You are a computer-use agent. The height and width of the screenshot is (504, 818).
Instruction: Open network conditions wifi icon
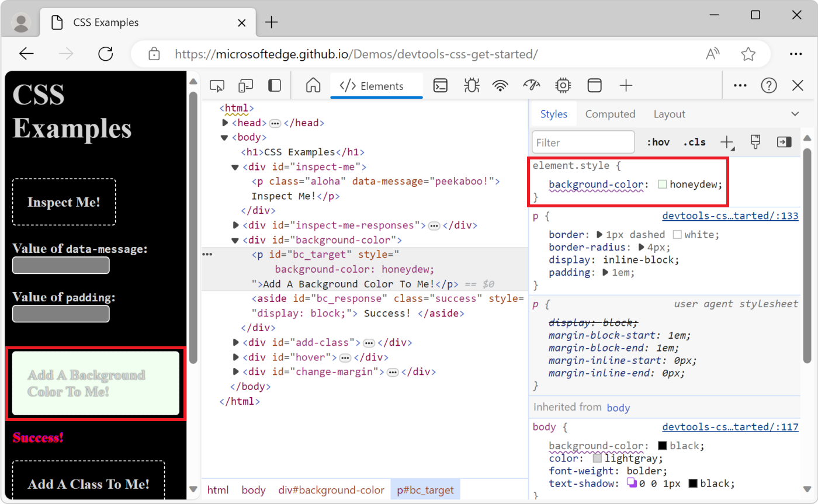pyautogui.click(x=500, y=85)
